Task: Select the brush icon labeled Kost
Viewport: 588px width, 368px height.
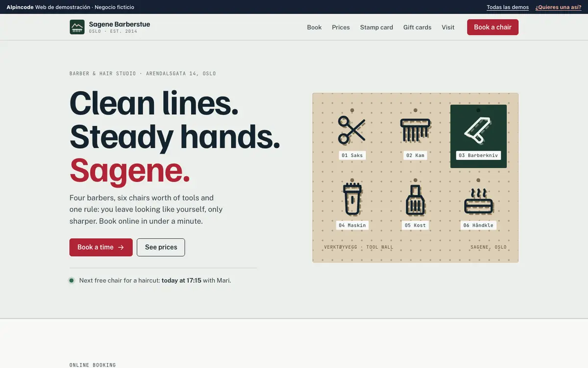Action: point(415,199)
